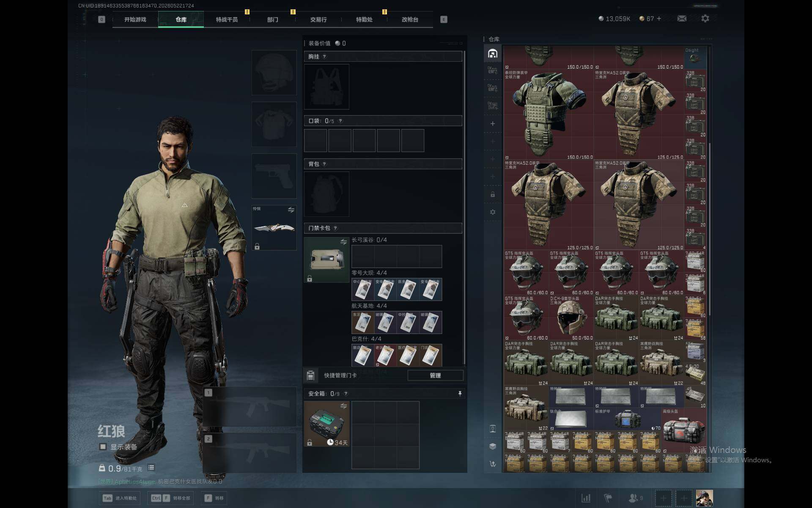Click the gold coin currency icon beside 67
The width and height of the screenshot is (812, 508).
[x=642, y=19]
